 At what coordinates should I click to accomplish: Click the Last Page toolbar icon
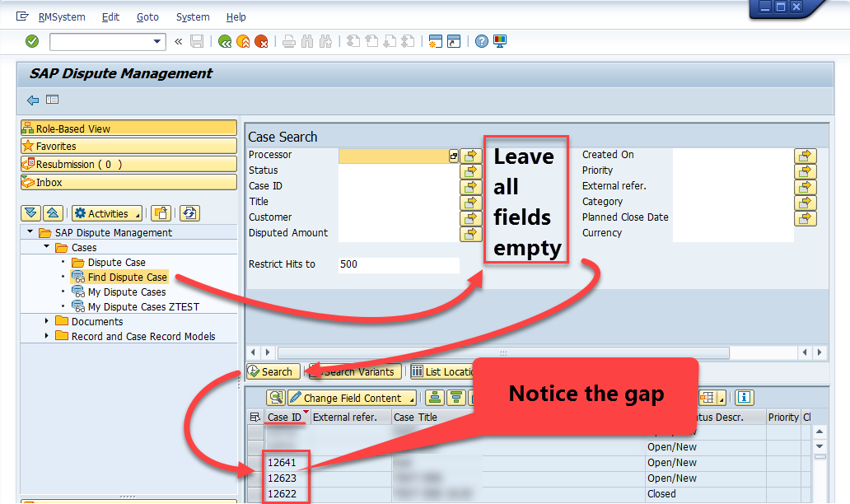click(x=409, y=41)
